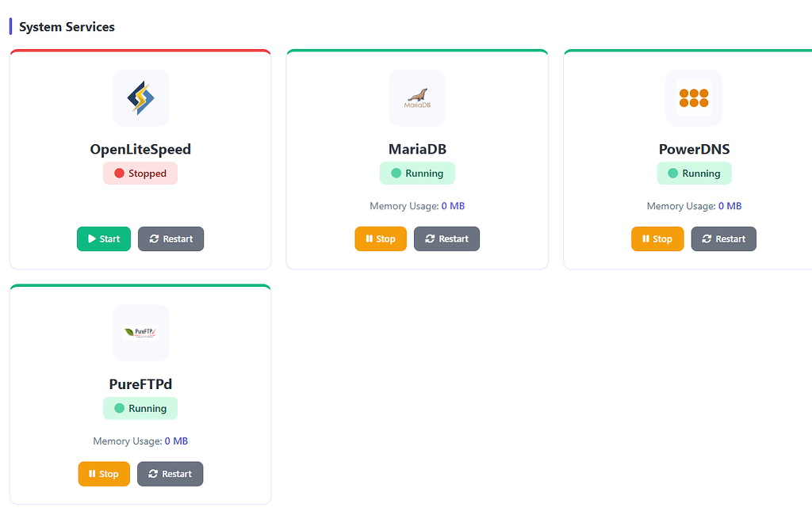This screenshot has width=812, height=519.
Task: Click the PowerDNS service name title
Action: point(694,149)
